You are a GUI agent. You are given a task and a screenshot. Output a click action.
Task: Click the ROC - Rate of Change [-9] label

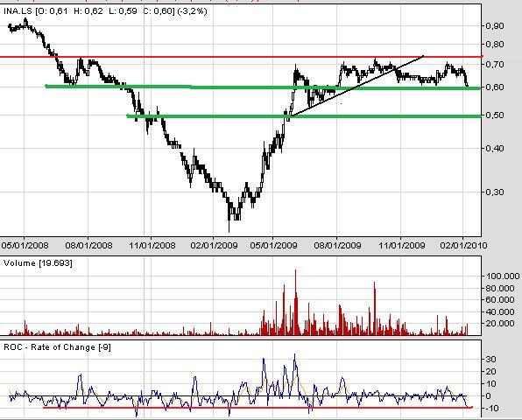pos(57,347)
